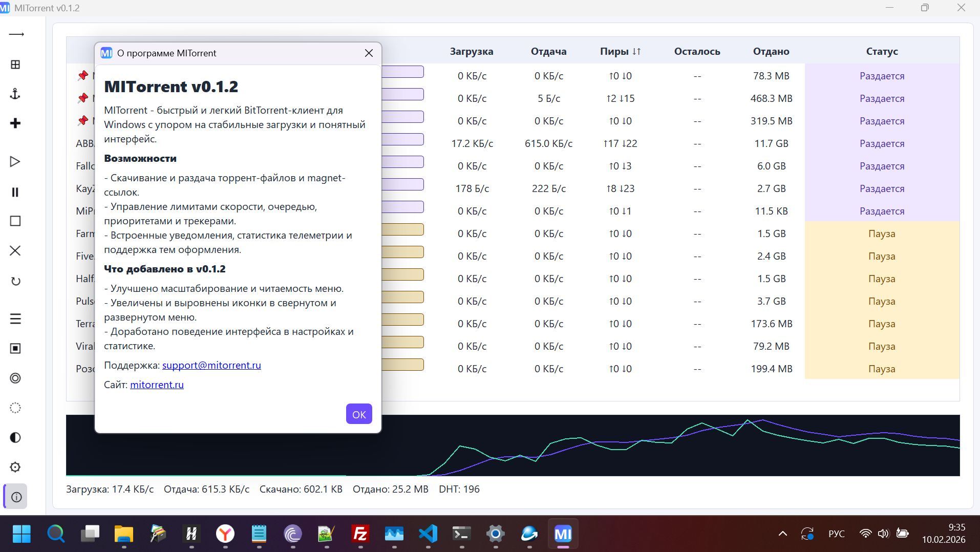
Task: Click the Статус column header
Action: (x=882, y=51)
